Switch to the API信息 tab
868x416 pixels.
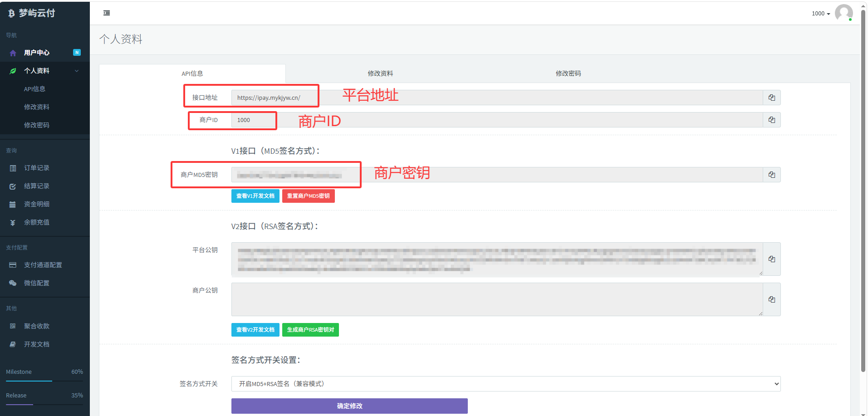(192, 73)
